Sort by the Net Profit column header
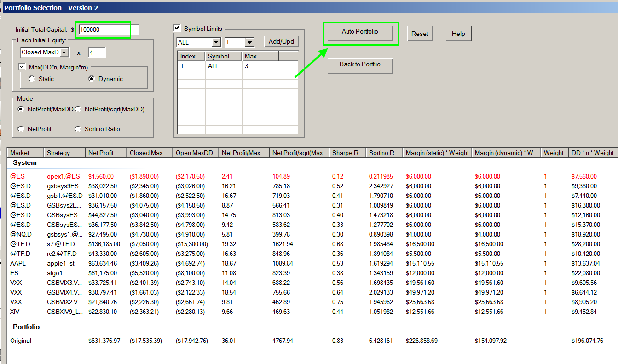Screen dimensions: 618x364 point(105,153)
